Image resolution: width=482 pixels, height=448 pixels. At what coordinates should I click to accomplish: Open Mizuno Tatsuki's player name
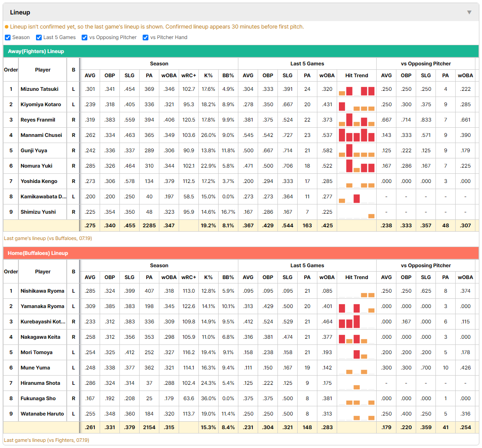[x=40, y=89]
